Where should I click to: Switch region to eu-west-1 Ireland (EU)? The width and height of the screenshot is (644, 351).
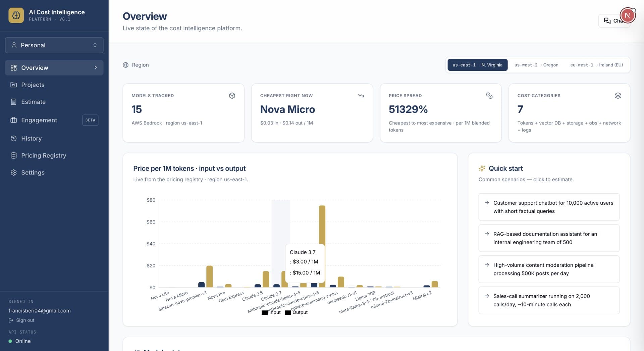click(596, 65)
